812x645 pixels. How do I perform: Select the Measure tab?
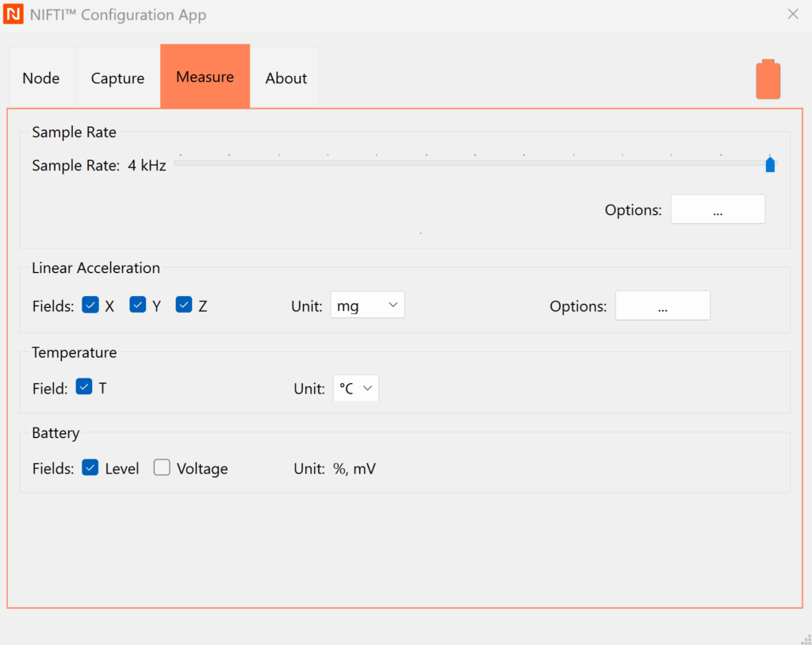pyautogui.click(x=205, y=77)
